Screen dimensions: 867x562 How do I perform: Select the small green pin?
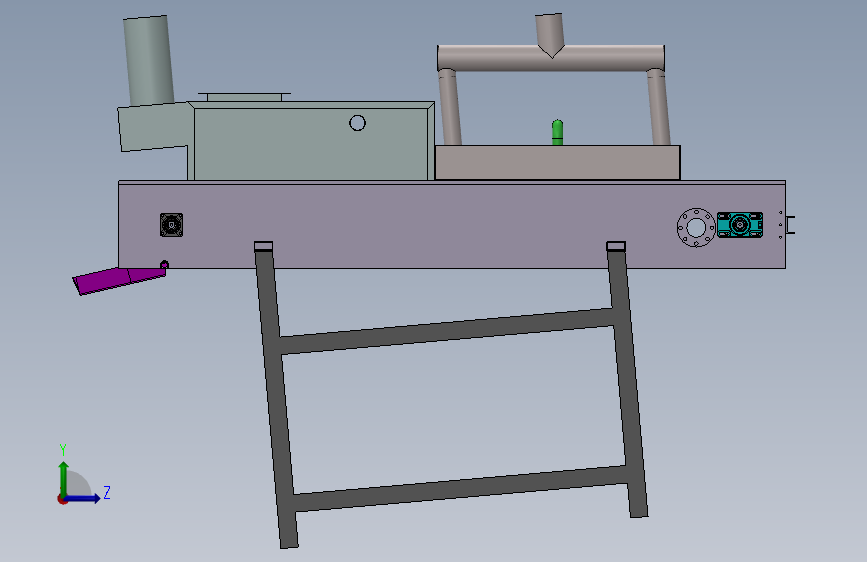(557, 133)
